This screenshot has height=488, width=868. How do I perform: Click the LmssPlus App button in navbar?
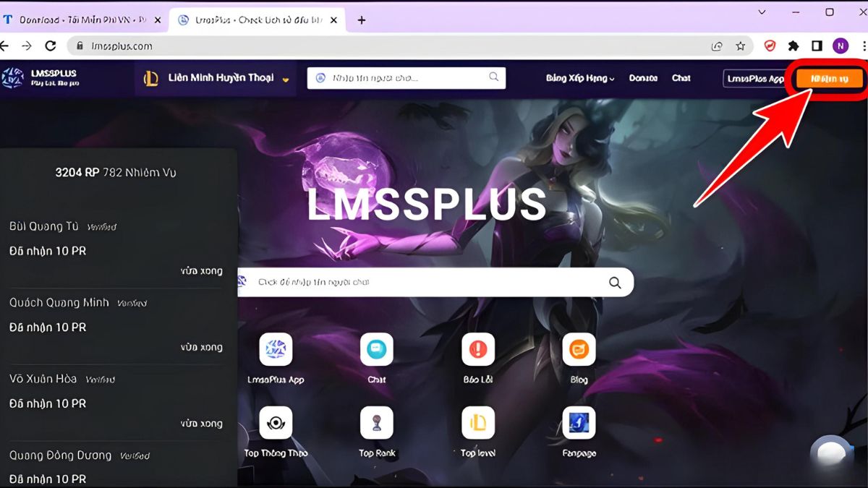(x=757, y=78)
